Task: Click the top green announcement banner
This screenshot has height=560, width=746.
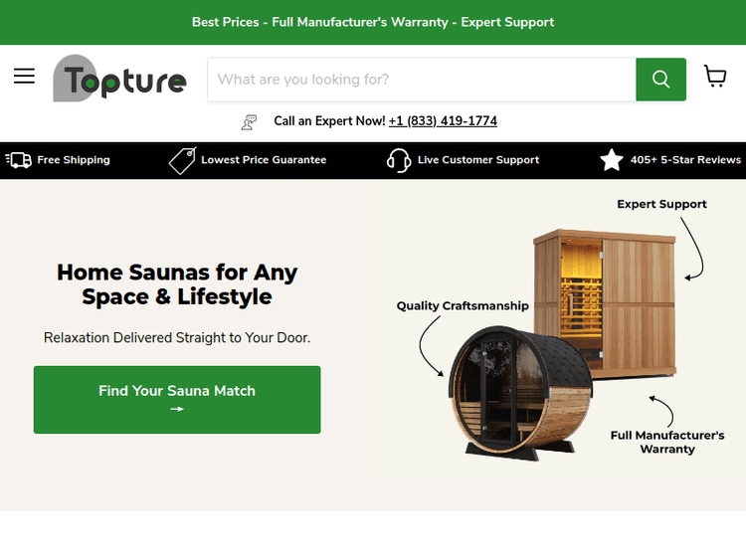Action: [x=373, y=22]
